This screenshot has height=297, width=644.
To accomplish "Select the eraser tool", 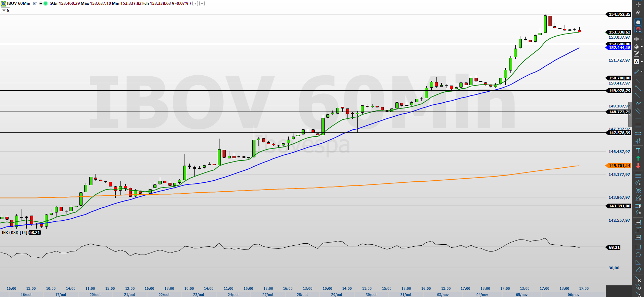I will tap(638, 13).
